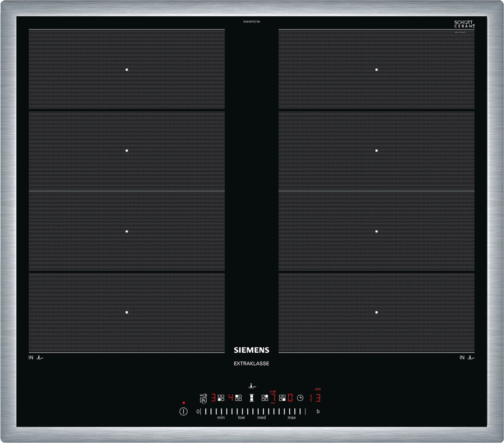This screenshot has width=504, height=443.
Task: Tap the third left flex zone segment
Action: point(127,231)
